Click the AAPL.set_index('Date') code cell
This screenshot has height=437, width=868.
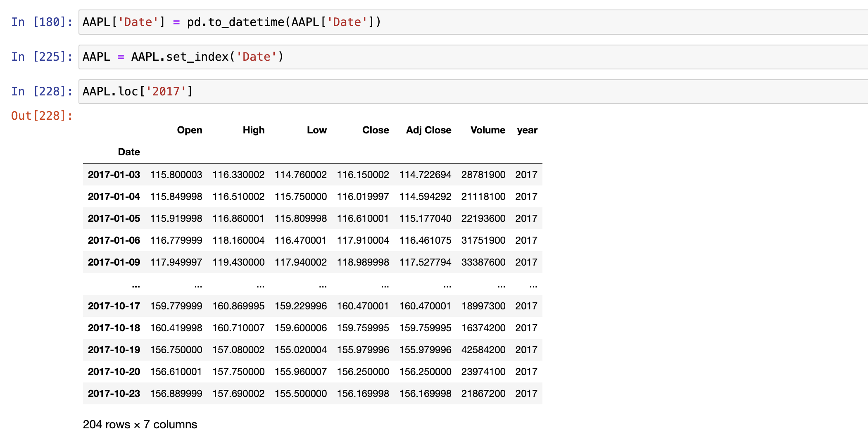[473, 57]
